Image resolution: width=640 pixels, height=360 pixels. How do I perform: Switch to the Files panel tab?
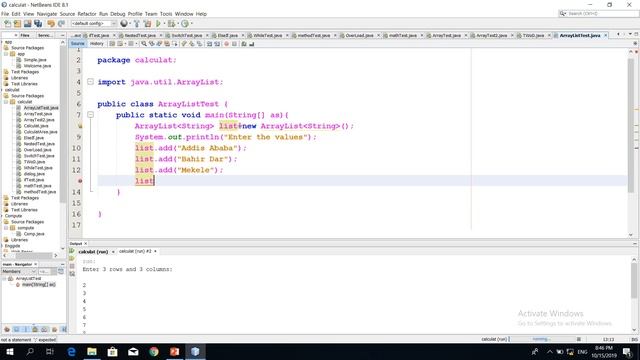point(25,36)
